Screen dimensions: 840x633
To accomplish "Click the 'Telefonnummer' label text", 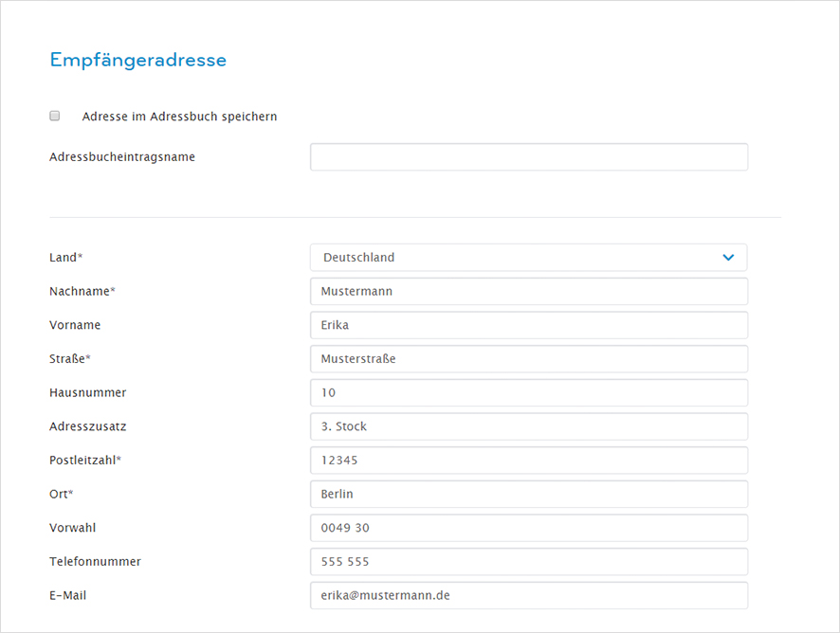I will tap(95, 562).
